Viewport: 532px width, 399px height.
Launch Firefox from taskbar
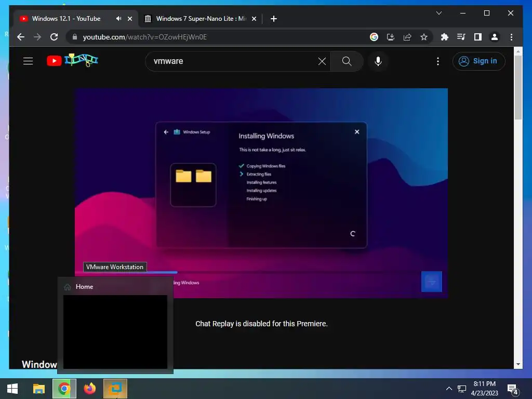point(89,389)
